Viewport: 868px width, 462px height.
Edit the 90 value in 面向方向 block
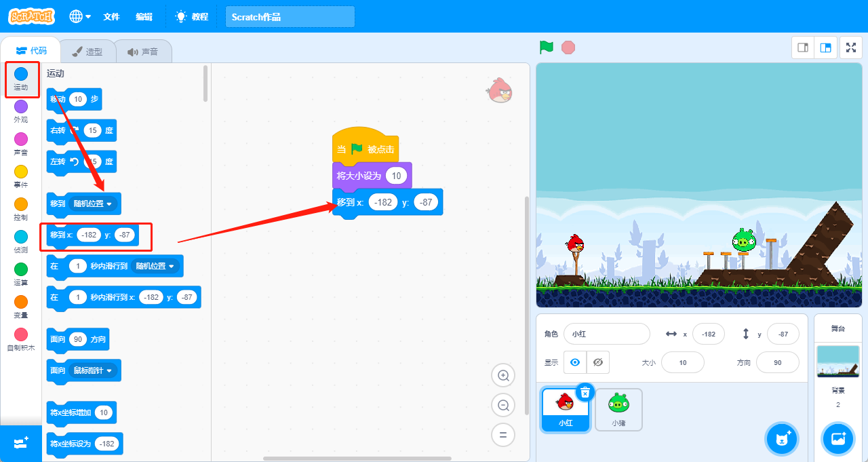click(79, 339)
